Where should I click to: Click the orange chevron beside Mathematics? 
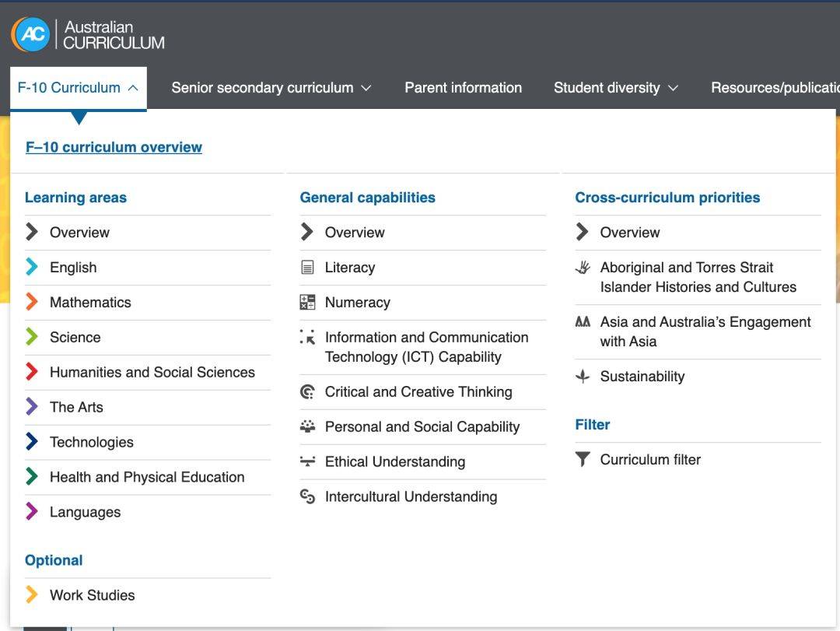32,301
